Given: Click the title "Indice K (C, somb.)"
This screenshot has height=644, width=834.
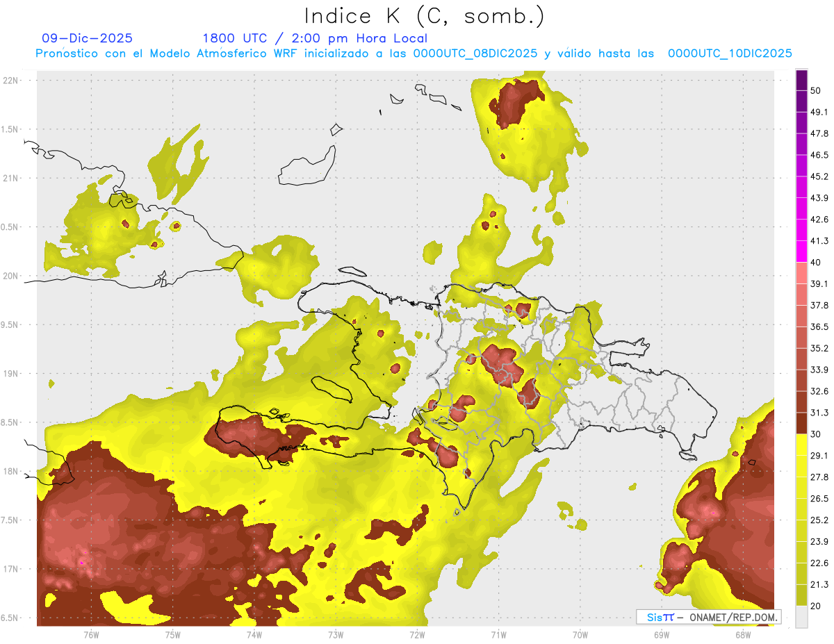Looking at the screenshot, I should 424,15.
